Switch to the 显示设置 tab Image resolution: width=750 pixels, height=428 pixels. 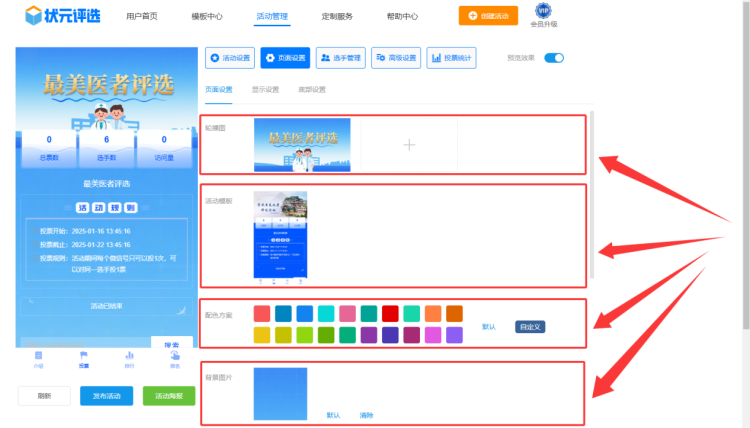[265, 90]
